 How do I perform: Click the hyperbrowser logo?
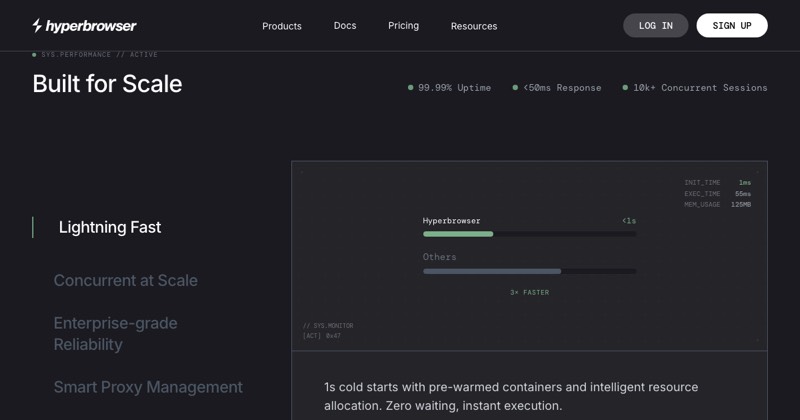pos(84,26)
